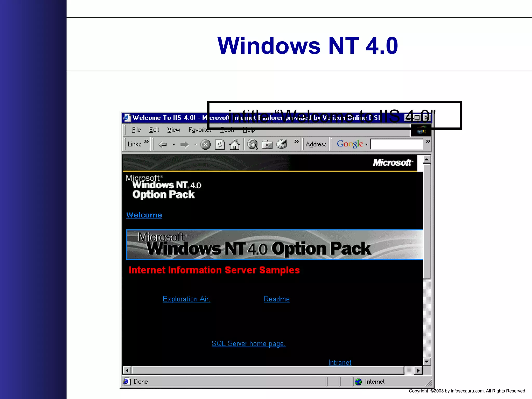Viewport: 532px width, 399px height.
Task: Open the Favorites menu
Action: click(200, 130)
